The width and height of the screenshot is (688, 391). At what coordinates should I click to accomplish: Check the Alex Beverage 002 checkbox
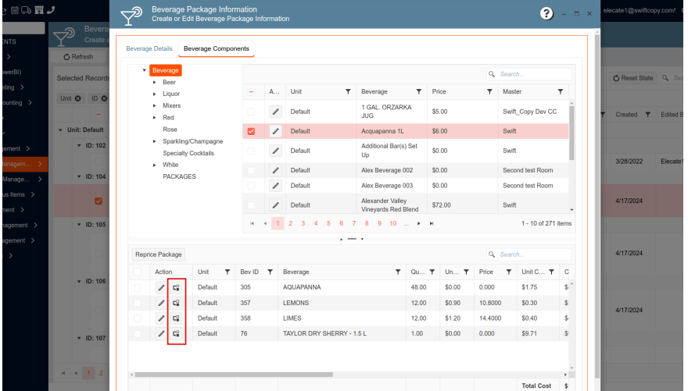pos(251,170)
